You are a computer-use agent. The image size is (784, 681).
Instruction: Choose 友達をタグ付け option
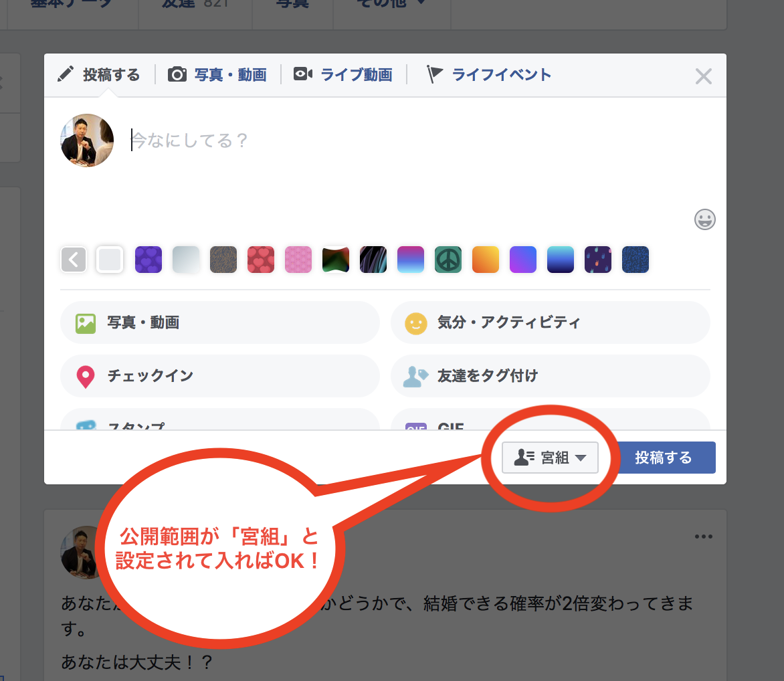click(551, 376)
